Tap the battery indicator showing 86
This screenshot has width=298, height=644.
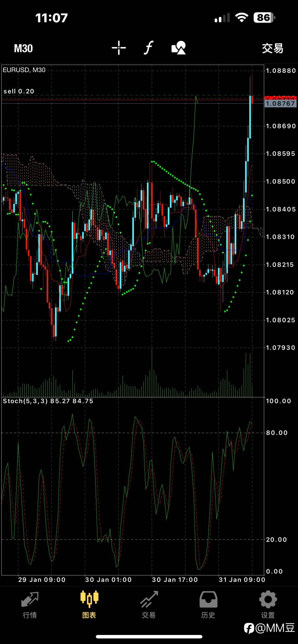click(264, 17)
